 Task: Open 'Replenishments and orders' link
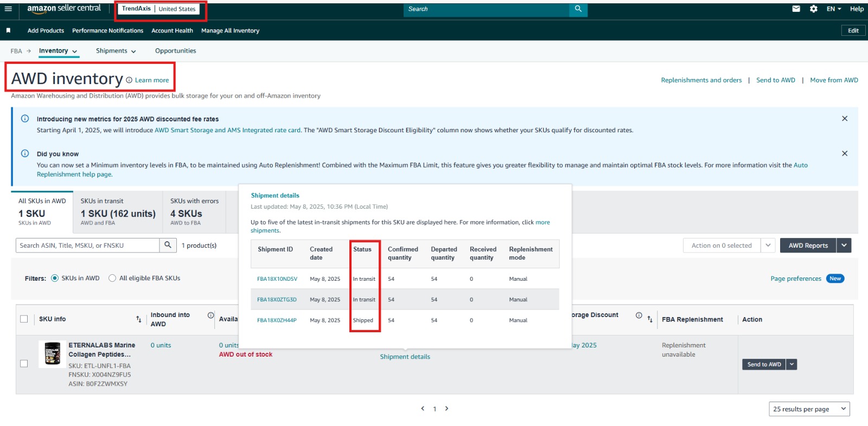pos(701,80)
